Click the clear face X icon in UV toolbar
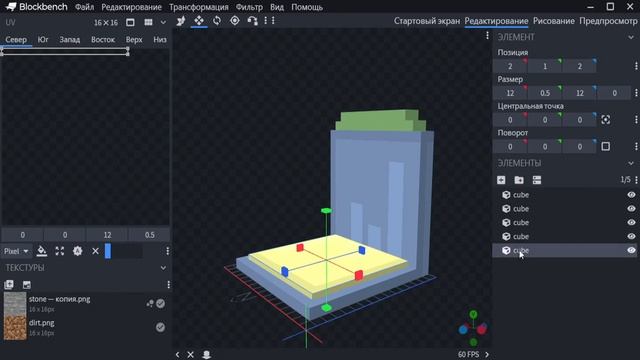This screenshot has height=360, width=640. pyautogui.click(x=95, y=251)
